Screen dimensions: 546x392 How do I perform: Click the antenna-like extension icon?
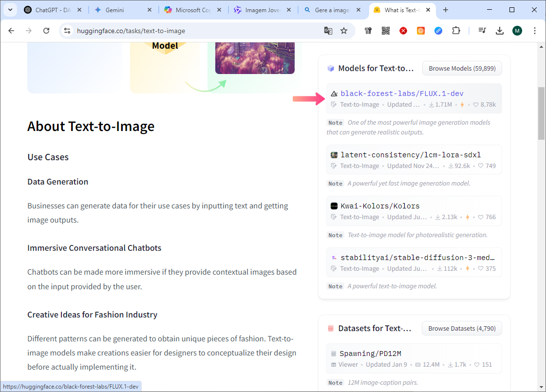(368, 31)
